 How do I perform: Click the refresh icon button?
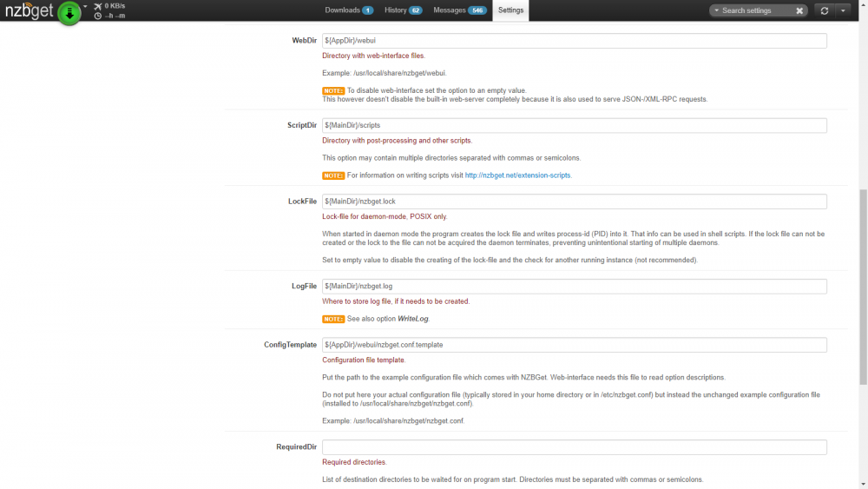click(825, 10)
